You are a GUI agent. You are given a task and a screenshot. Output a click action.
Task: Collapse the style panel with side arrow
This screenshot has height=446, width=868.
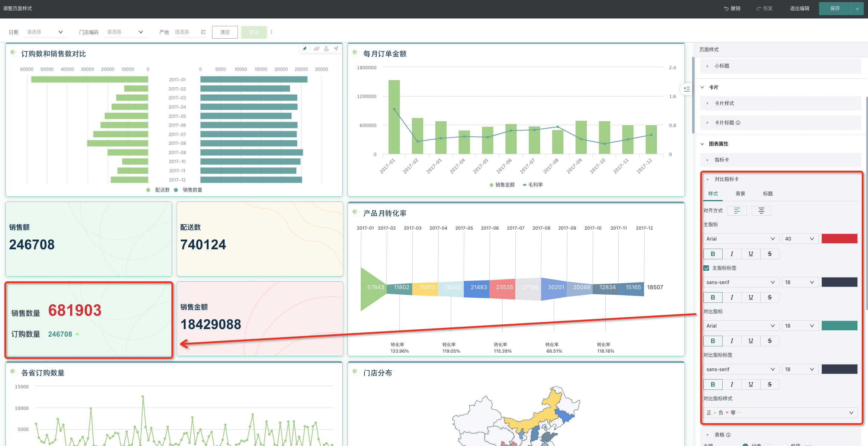687,89
